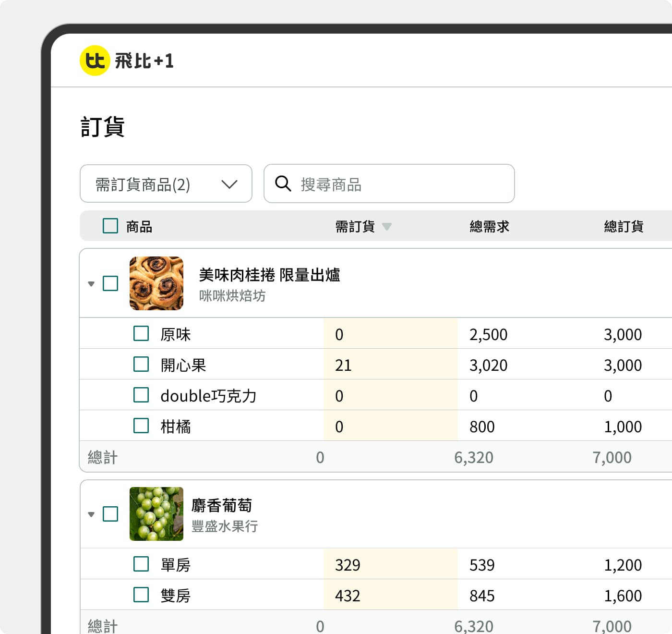Image resolution: width=672 pixels, height=634 pixels.
Task: Check the 原味 variant checkbox
Action: click(x=141, y=333)
